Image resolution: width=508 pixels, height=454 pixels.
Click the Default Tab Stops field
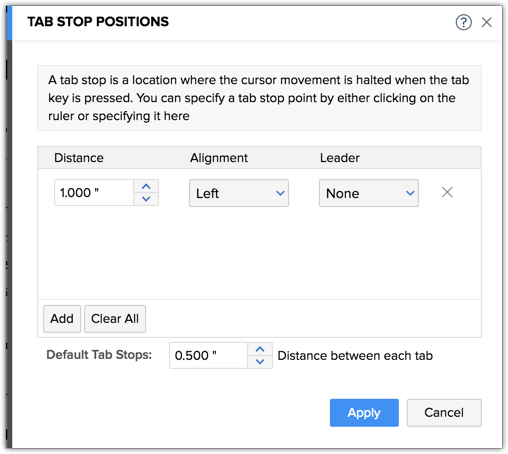tap(208, 355)
